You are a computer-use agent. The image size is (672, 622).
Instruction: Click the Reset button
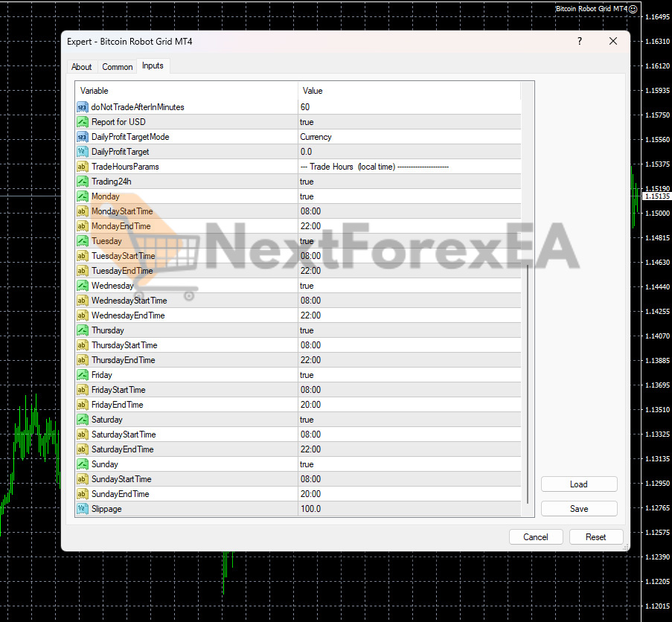595,537
